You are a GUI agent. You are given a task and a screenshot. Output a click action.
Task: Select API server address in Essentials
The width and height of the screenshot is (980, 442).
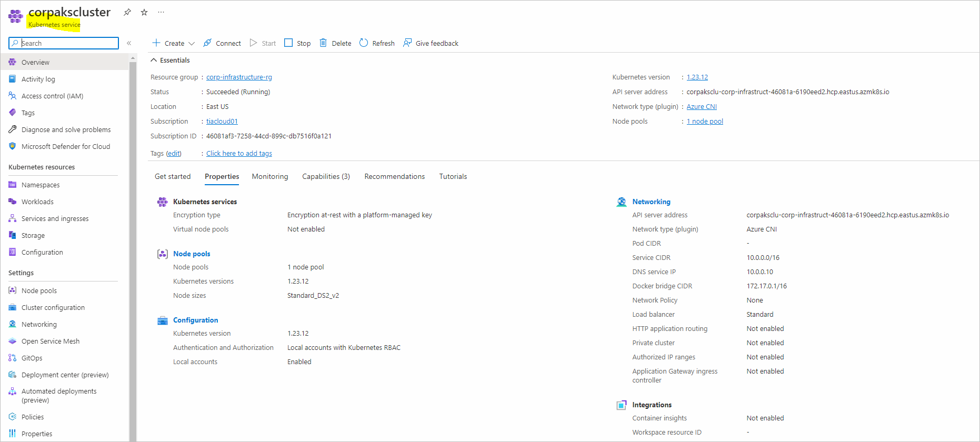pyautogui.click(x=788, y=92)
